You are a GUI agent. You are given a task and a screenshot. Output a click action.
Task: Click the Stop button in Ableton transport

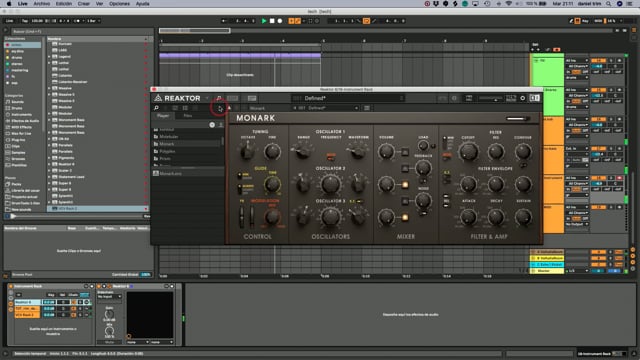pyautogui.click(x=272, y=21)
